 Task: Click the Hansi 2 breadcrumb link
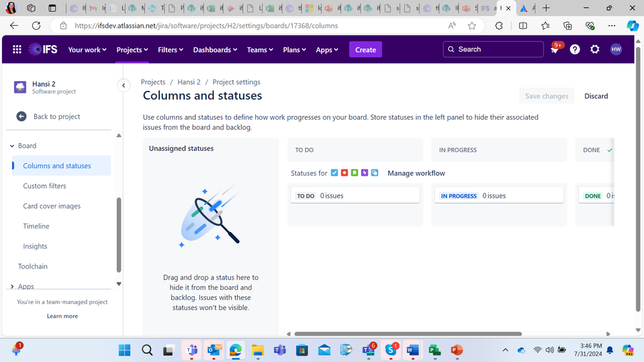[189, 82]
